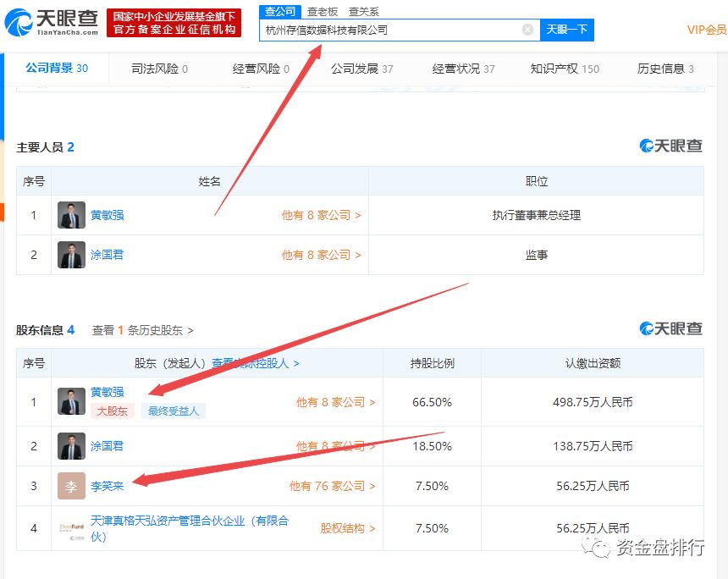
Task: Click 持股比例 column header
Action: 432,363
